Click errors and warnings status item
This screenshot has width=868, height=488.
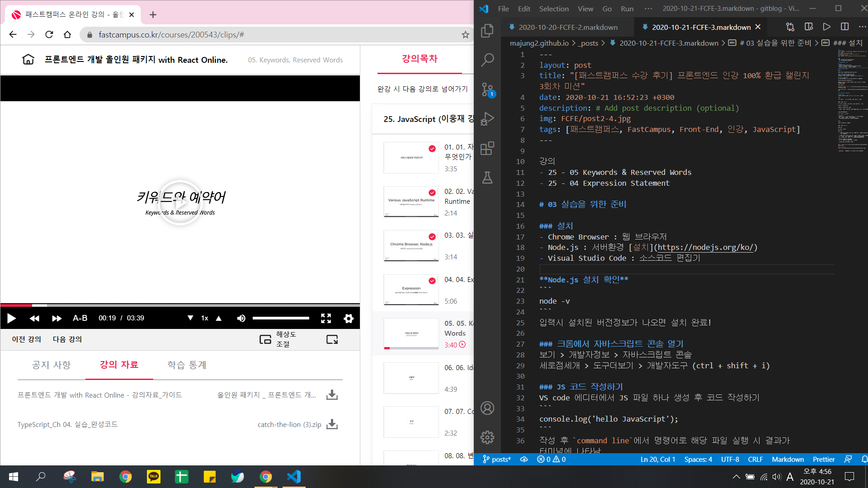(551, 459)
